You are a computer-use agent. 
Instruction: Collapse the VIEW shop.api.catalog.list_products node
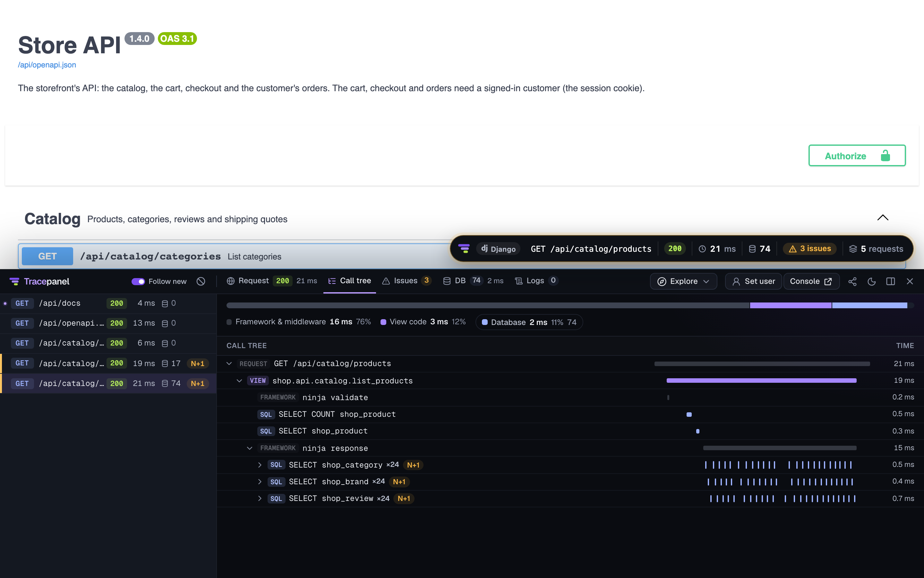(239, 381)
